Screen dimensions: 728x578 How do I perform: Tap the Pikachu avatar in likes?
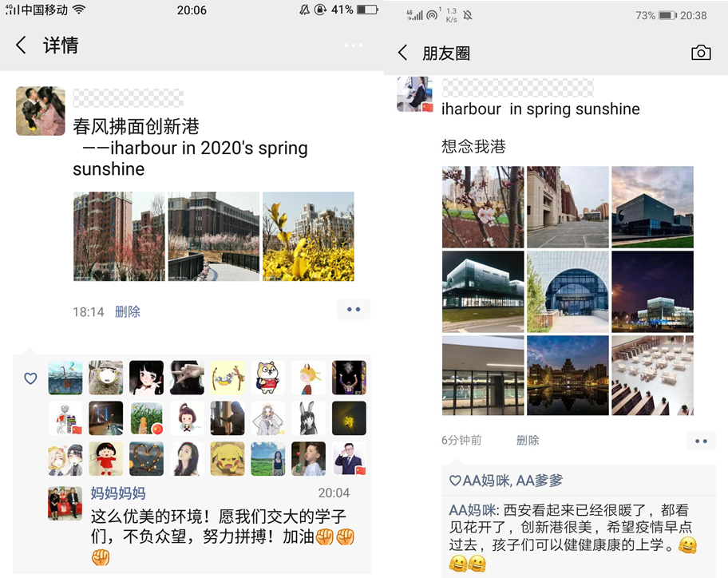[x=227, y=459]
